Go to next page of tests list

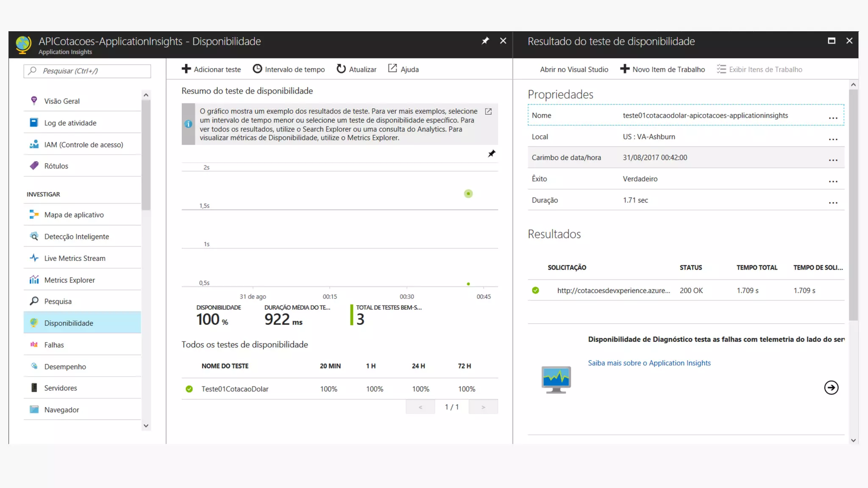coord(483,407)
